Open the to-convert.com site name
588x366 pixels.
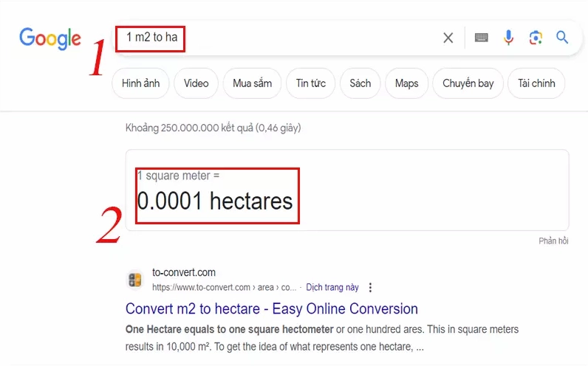coord(184,272)
